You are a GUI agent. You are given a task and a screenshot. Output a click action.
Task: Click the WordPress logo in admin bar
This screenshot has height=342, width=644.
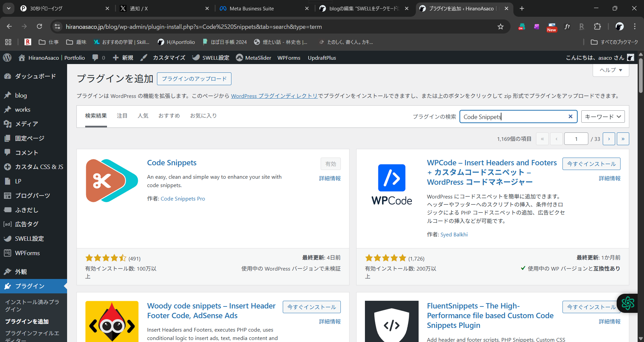(7, 58)
